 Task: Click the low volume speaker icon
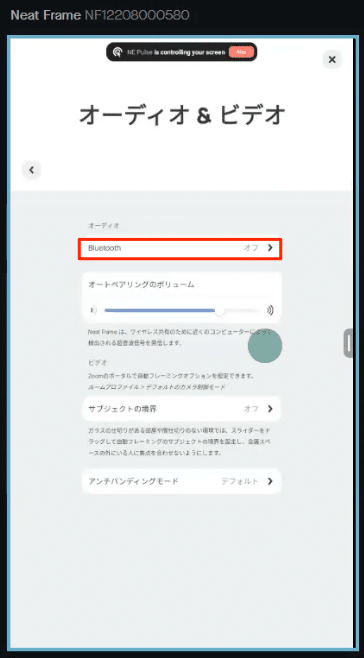pyautogui.click(x=92, y=311)
